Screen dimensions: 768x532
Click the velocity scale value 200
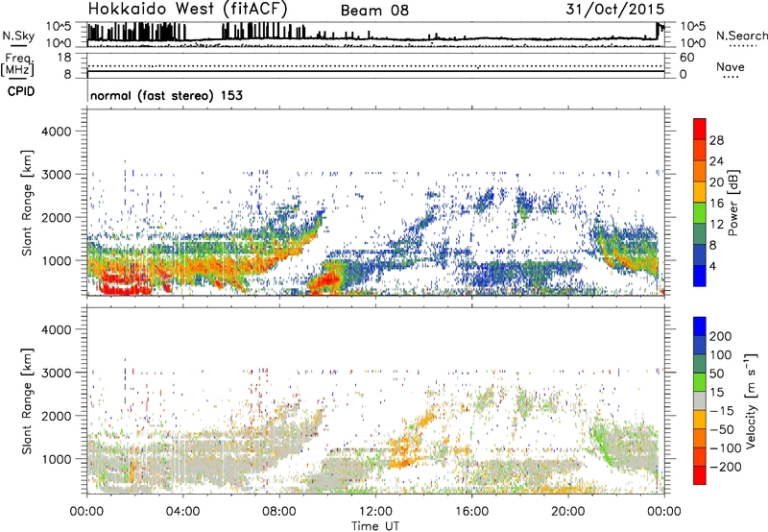coord(721,336)
